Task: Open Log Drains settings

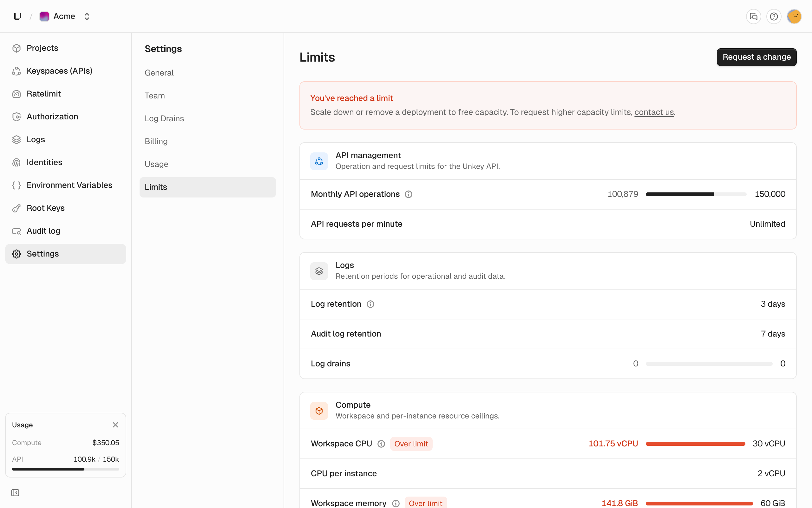Action: (x=207, y=119)
